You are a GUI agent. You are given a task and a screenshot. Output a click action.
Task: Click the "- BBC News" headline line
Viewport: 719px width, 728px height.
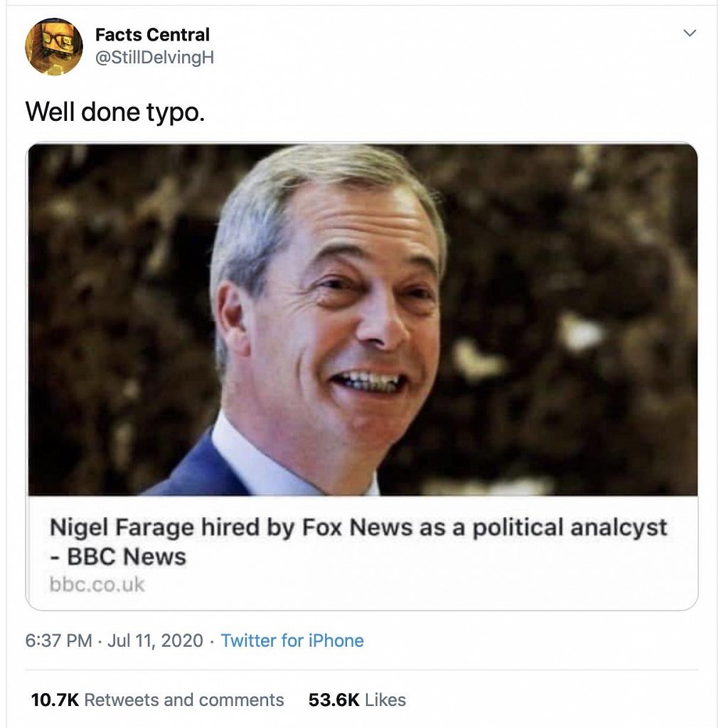[118, 557]
